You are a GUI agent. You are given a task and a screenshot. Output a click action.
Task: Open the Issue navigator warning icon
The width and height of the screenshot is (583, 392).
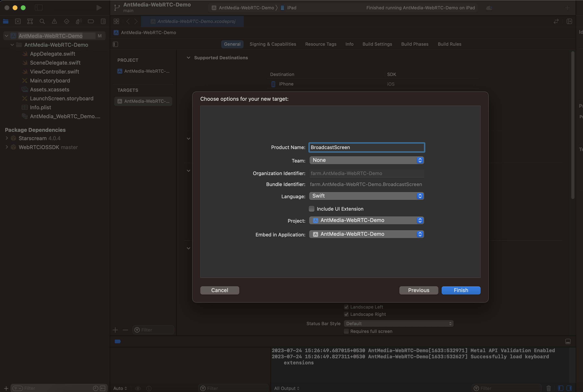click(54, 22)
